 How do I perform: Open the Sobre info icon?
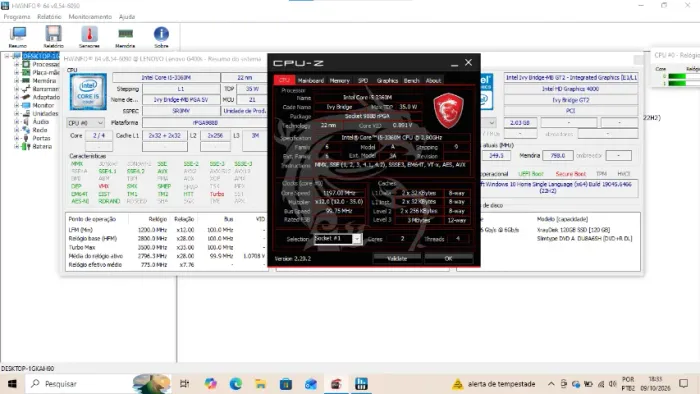(161, 37)
